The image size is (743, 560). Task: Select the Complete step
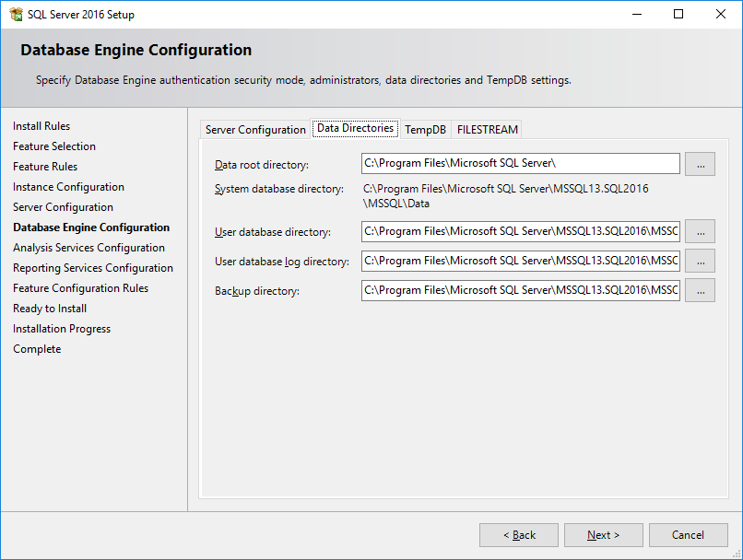pyautogui.click(x=37, y=349)
